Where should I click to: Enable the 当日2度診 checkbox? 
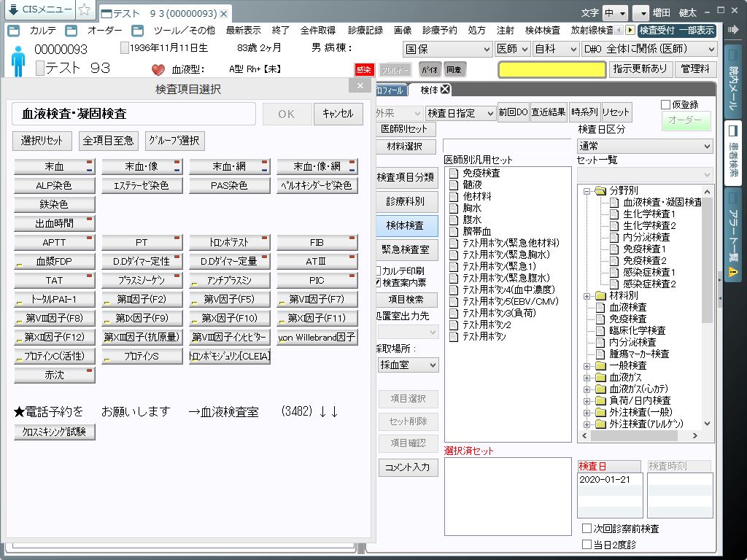[x=587, y=544]
